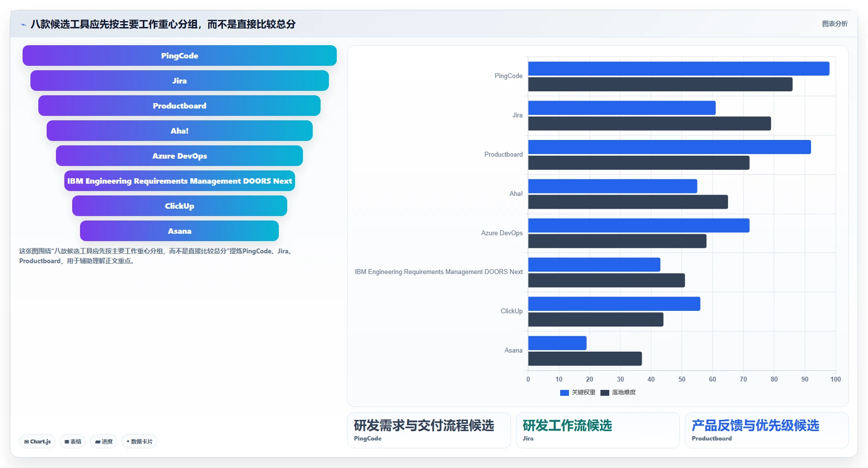868x468 pixels.
Task: Click the PingCode chart axis label
Action: tap(509, 76)
